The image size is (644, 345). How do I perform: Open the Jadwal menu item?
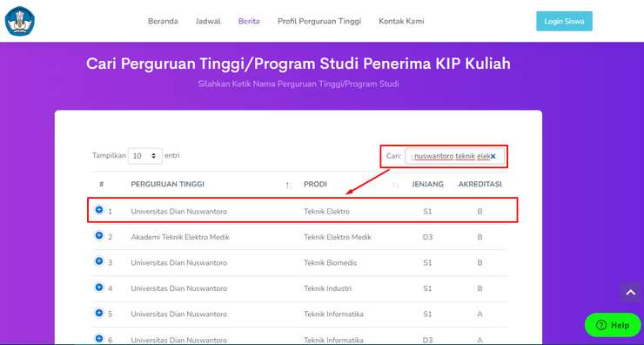pyautogui.click(x=208, y=21)
